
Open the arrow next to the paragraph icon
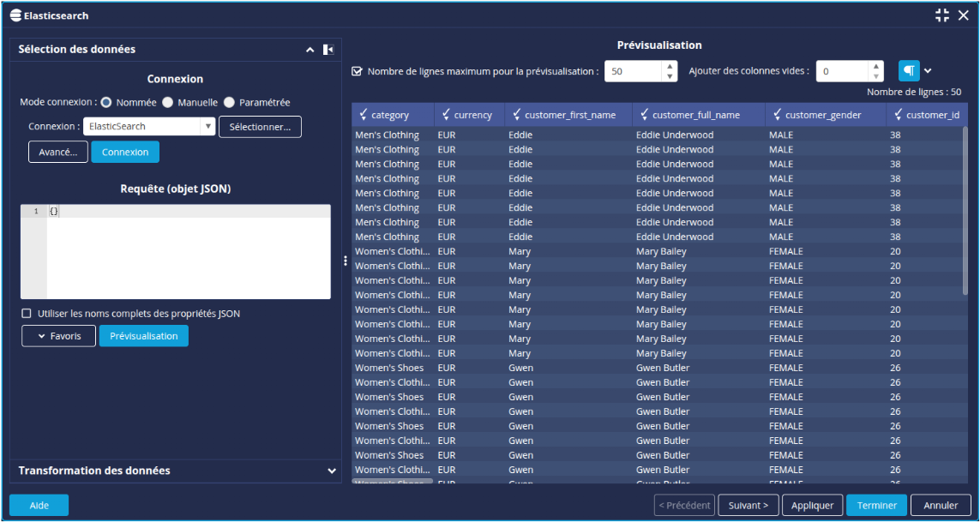928,71
